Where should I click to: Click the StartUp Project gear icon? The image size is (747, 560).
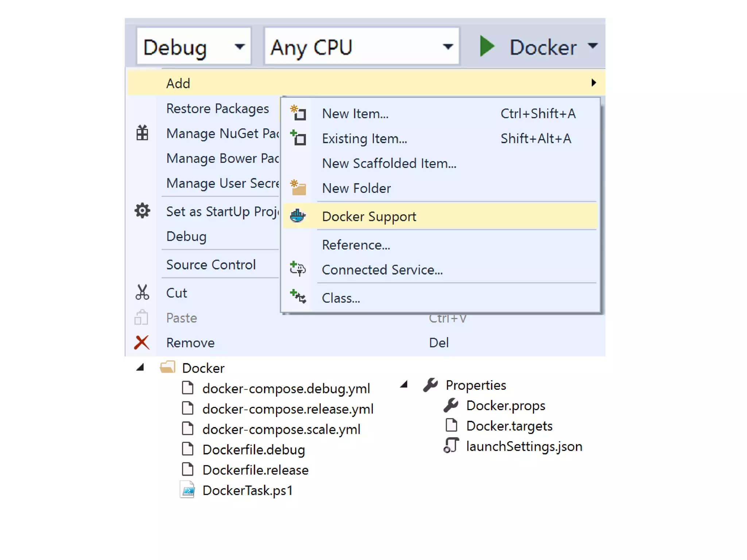(x=142, y=211)
